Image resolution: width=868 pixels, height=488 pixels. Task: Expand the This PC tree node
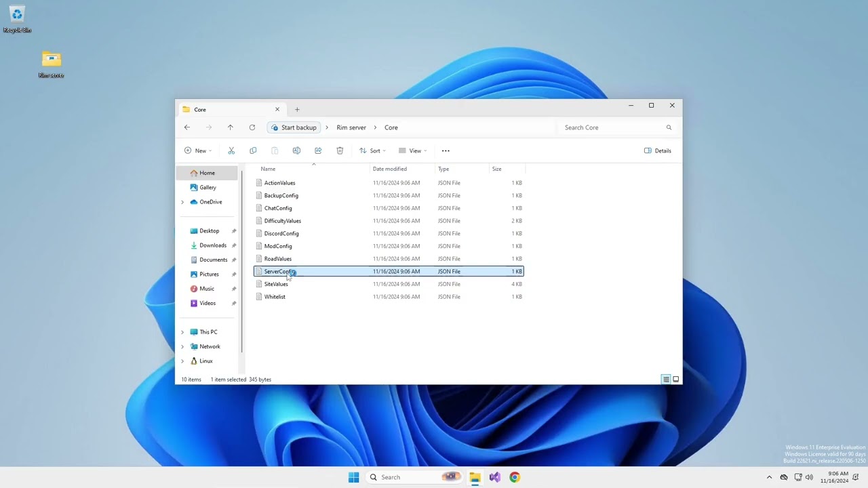(x=182, y=332)
